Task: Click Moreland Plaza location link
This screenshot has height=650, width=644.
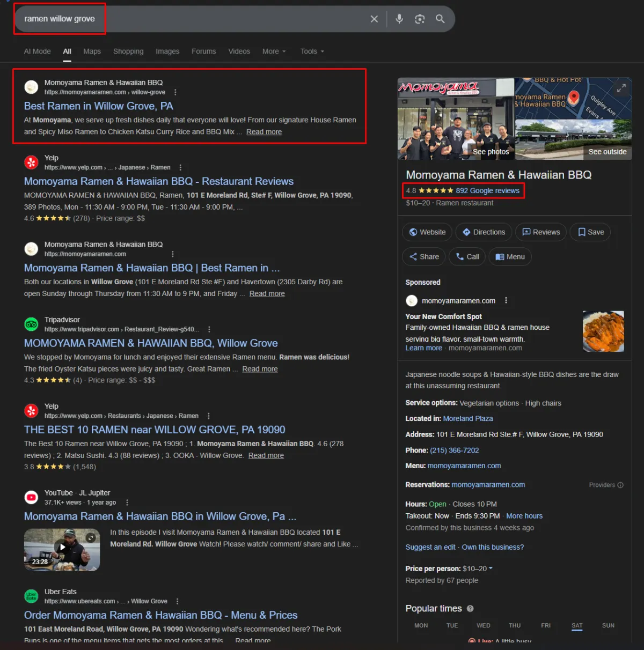Action: (468, 418)
